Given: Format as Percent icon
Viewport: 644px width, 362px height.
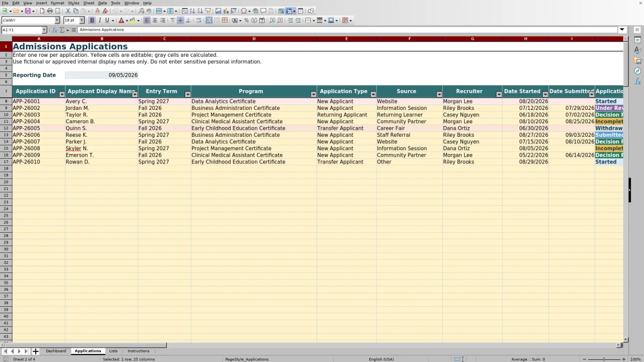Looking at the screenshot, I should pyautogui.click(x=246, y=20).
